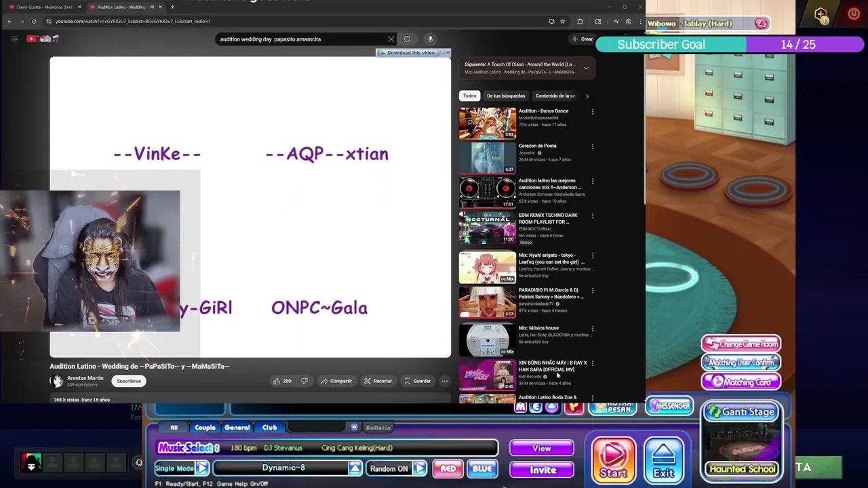868x488 pixels.
Task: Open the Crear upload menu
Action: 583,39
